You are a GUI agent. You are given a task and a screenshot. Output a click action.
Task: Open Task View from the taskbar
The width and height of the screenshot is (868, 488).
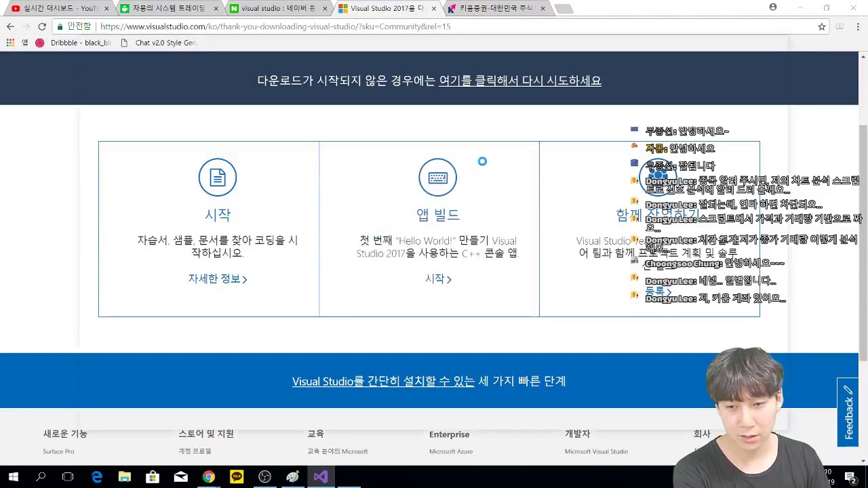click(68, 476)
